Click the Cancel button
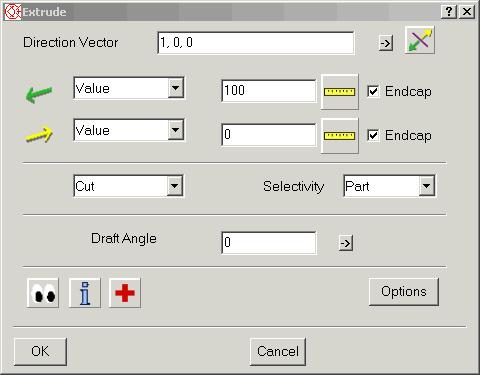Viewport: 480px width, 375px height. pyautogui.click(x=278, y=351)
